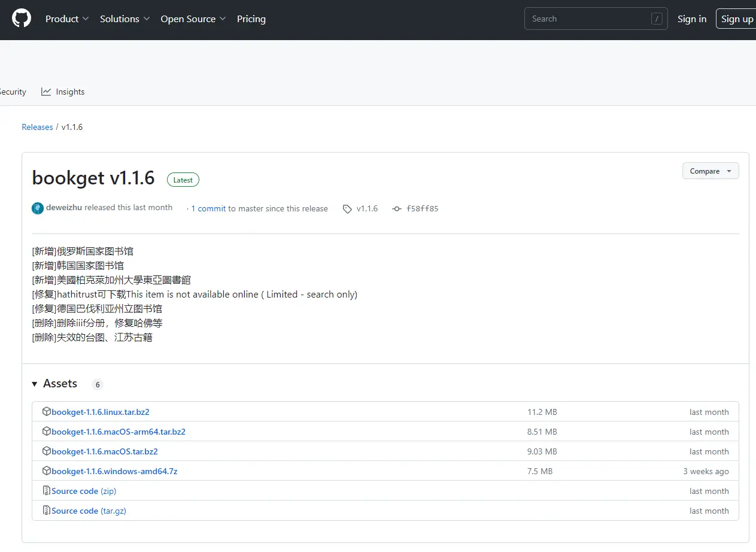Click the 7.5 MB file size
The height and width of the screenshot is (552, 756).
coord(540,471)
